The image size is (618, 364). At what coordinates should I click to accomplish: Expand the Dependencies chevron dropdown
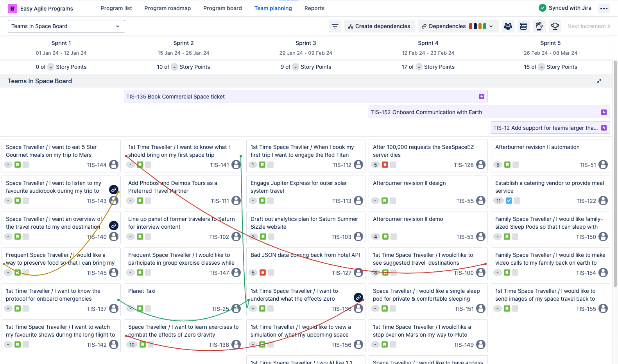(x=491, y=26)
